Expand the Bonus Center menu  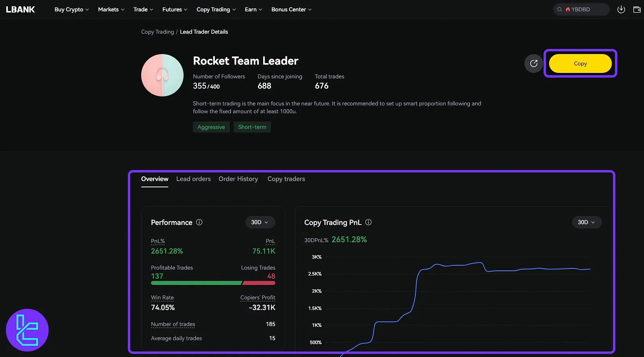[291, 9]
